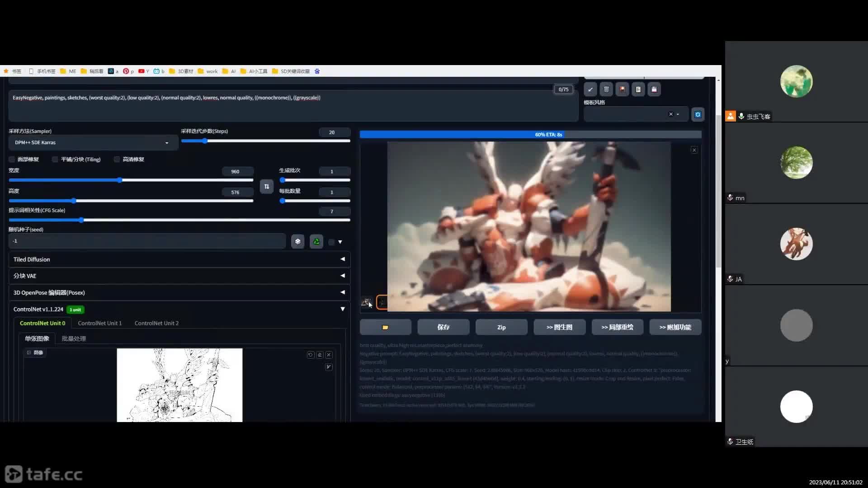Image resolution: width=868 pixels, height=488 pixels.
Task: Select the 批量处理 batch tab
Action: click(74, 338)
